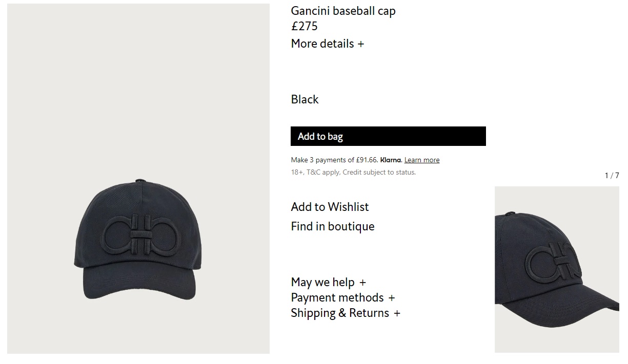Select the Black colour label
Viewport: 628px width, 364px height.
pyautogui.click(x=305, y=99)
